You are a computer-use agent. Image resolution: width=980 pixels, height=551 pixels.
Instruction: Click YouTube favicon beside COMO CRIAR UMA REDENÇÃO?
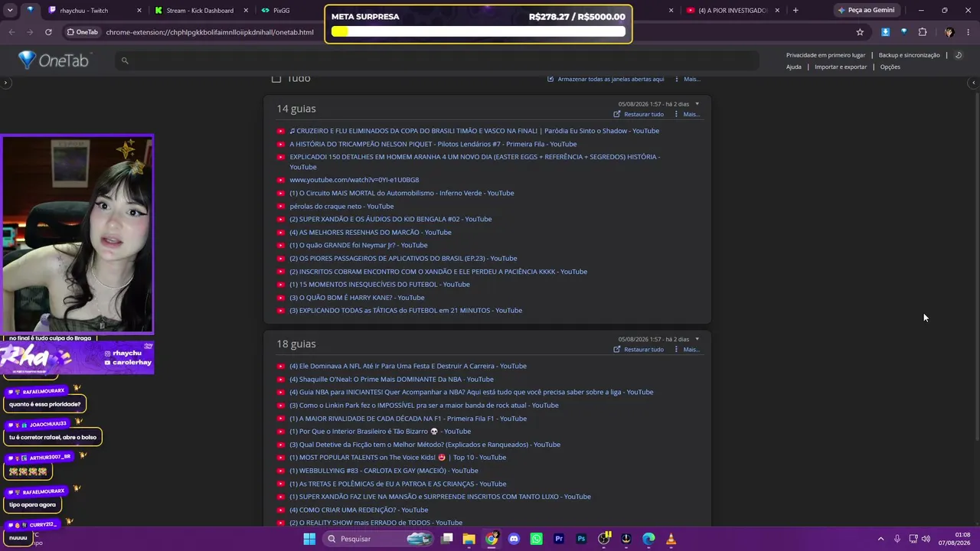281,510
